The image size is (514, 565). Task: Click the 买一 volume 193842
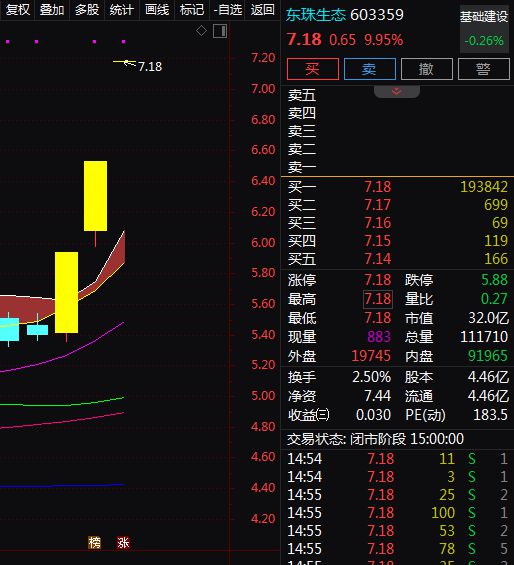[x=484, y=187]
